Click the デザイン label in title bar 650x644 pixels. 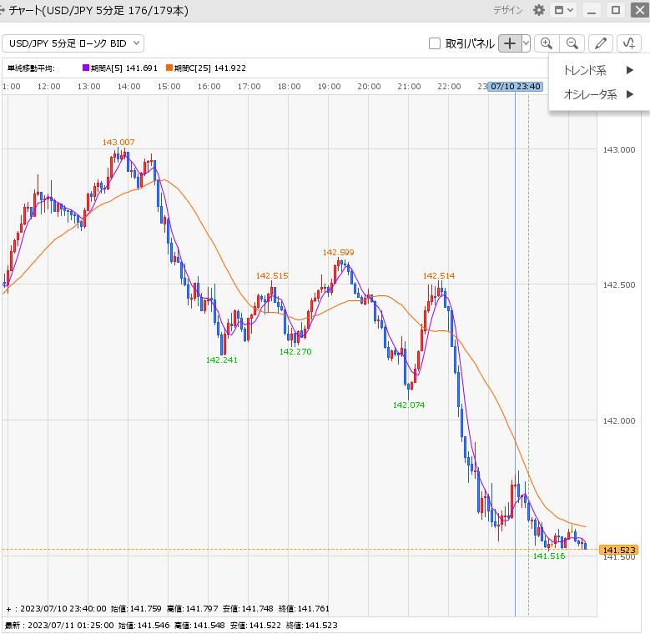(x=507, y=10)
